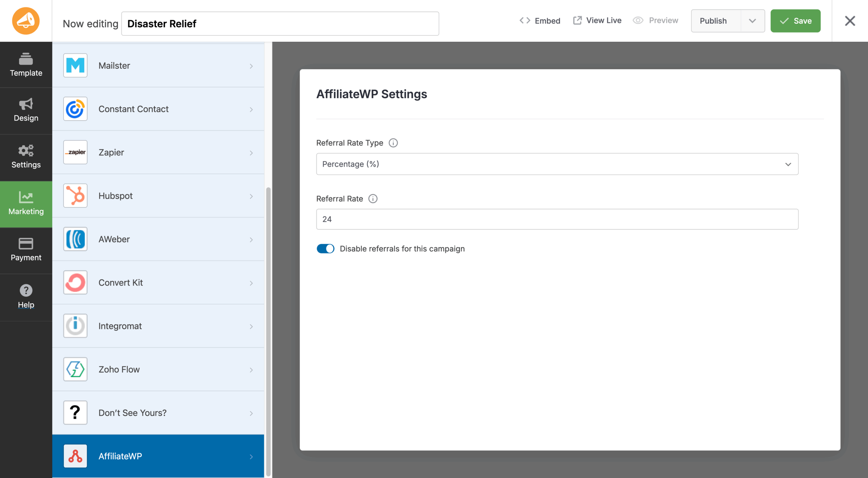Screen dimensions: 868x478
Task: Click the Convert Kit logo icon
Action: (75, 282)
